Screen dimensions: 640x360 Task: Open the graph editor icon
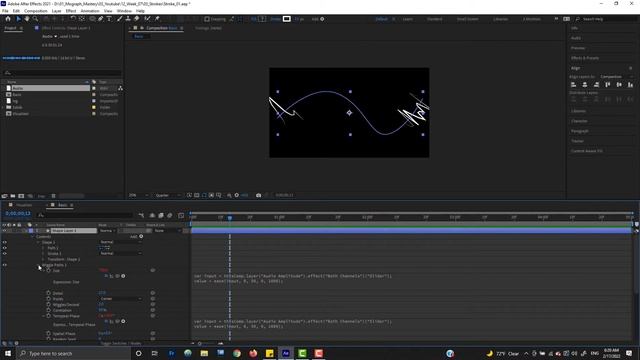pyautogui.click(x=181, y=215)
